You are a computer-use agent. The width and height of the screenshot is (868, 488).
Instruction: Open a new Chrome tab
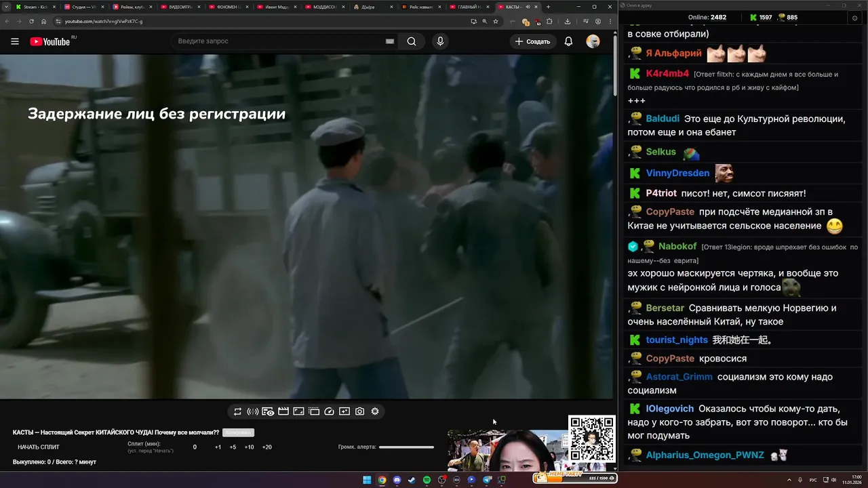548,7
